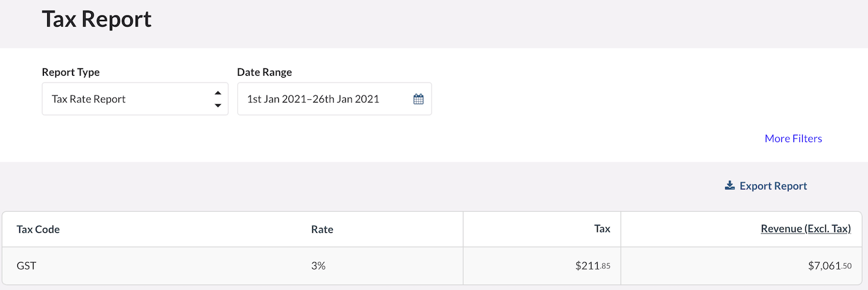The image size is (868, 290).
Task: Click the 3% rate cell
Action: (x=318, y=266)
